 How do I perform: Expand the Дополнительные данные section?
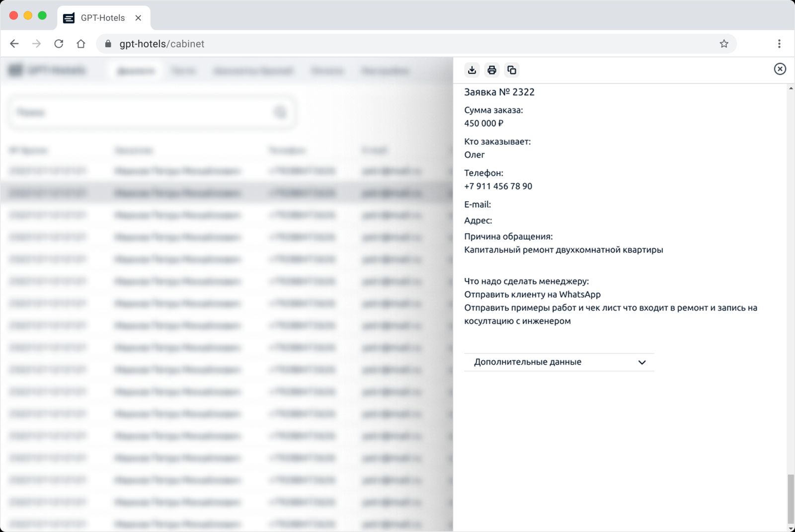[x=527, y=362]
